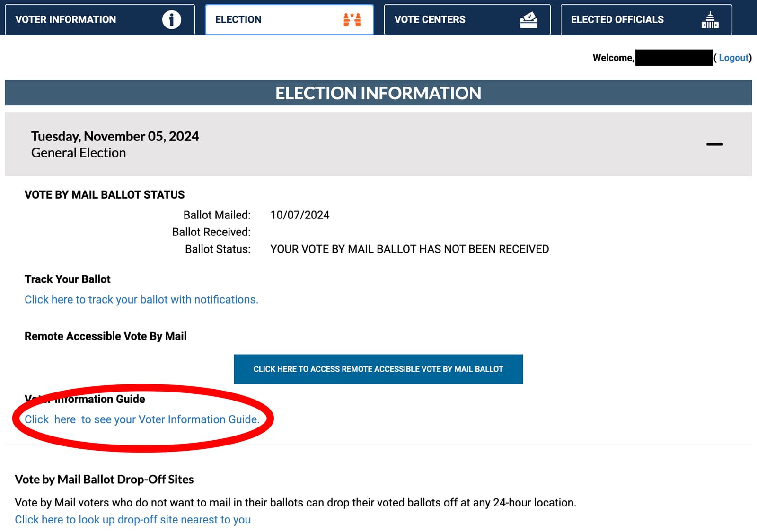Click the redacted name next to Welcome
Screen dimensions: 757x532
pyautogui.click(x=674, y=57)
